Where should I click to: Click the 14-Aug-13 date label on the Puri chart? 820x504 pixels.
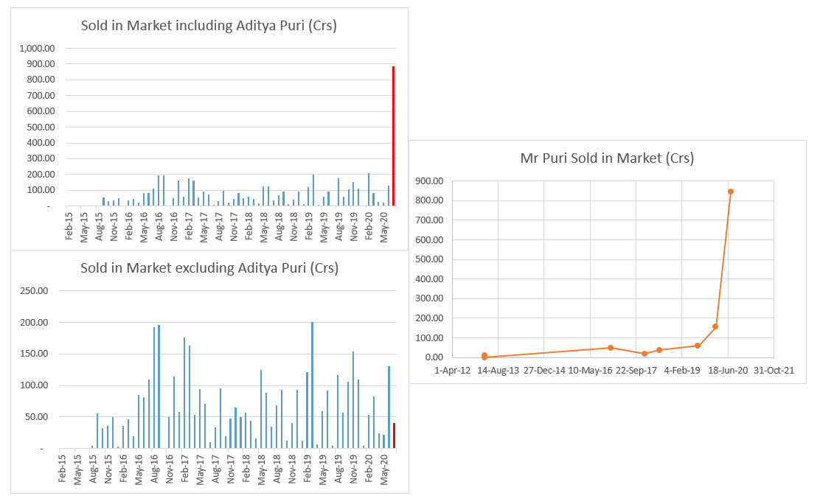[498, 370]
